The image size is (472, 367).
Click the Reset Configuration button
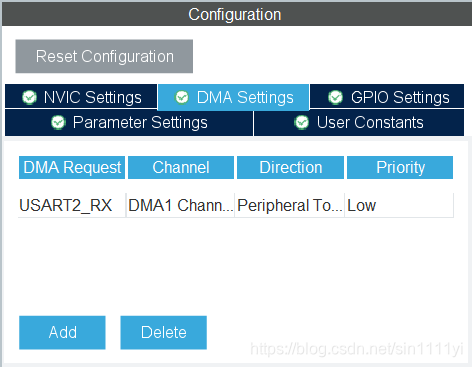coord(104,56)
